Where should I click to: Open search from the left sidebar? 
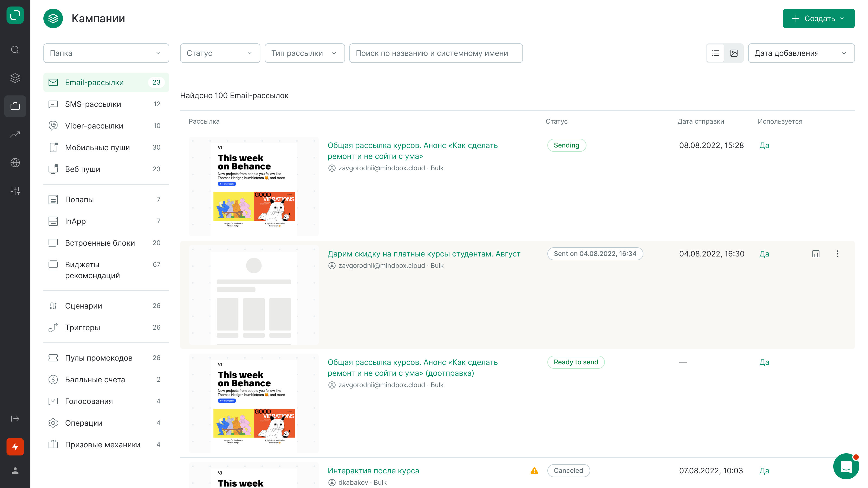(x=15, y=50)
